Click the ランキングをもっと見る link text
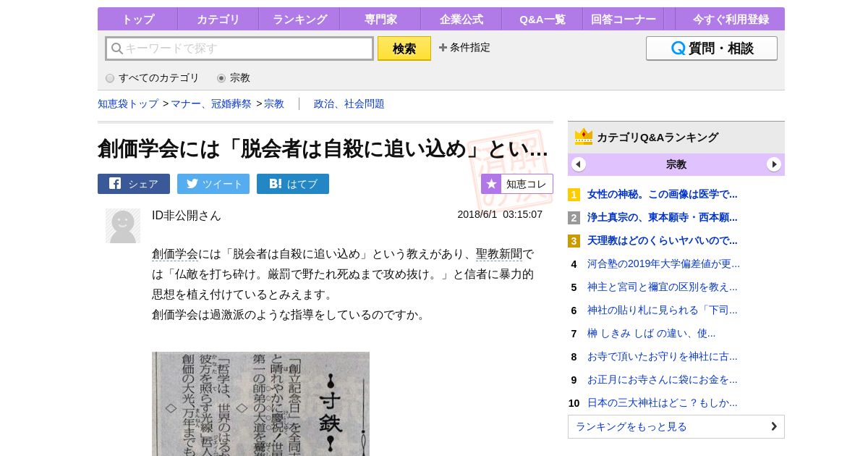 click(x=631, y=426)
